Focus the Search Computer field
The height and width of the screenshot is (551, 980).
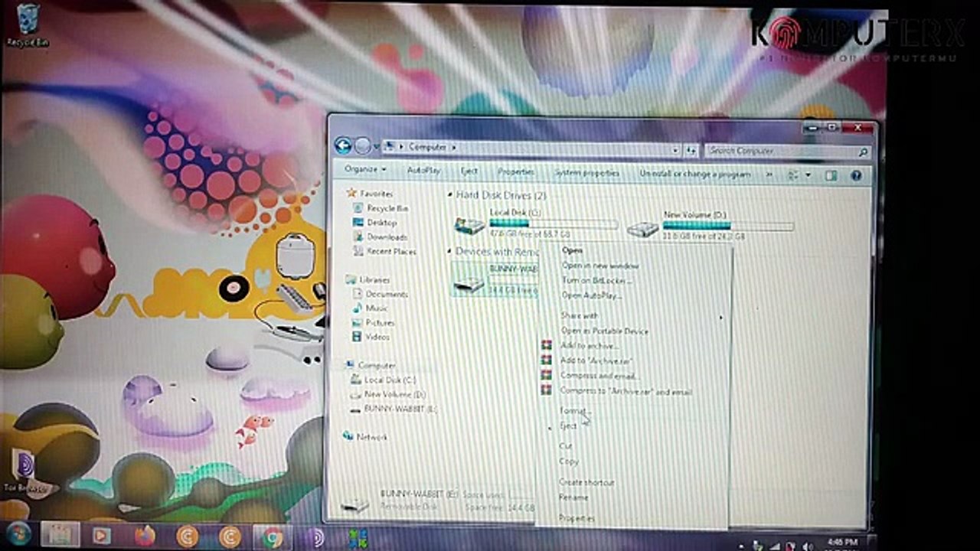[x=787, y=151]
